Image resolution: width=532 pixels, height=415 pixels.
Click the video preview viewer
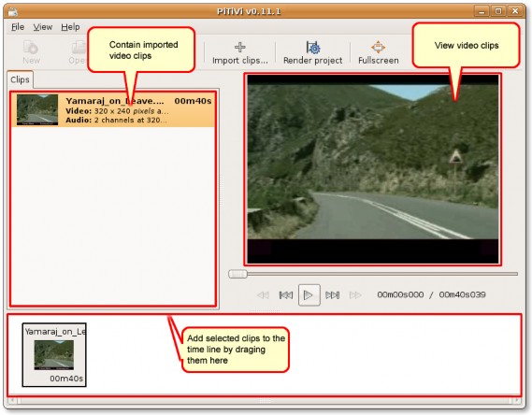(x=373, y=169)
